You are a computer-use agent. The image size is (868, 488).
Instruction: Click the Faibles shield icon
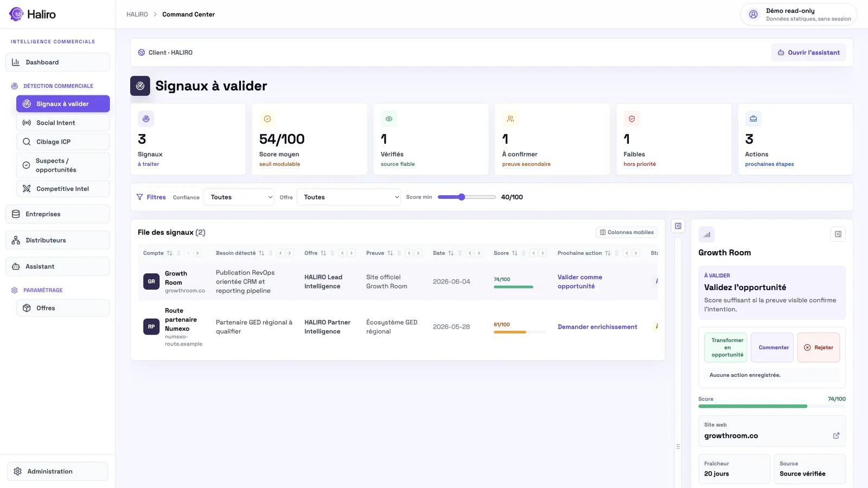pos(632,119)
